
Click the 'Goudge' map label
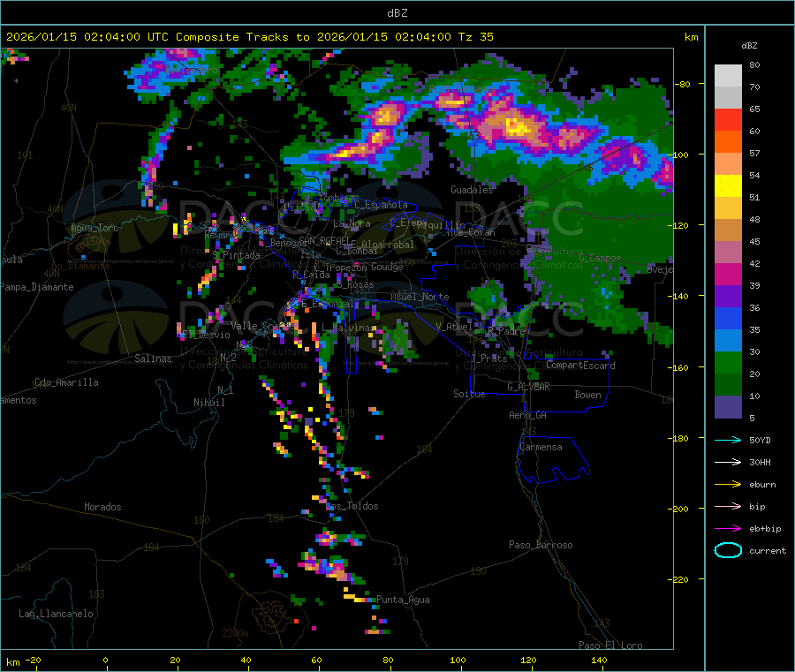[x=387, y=267]
